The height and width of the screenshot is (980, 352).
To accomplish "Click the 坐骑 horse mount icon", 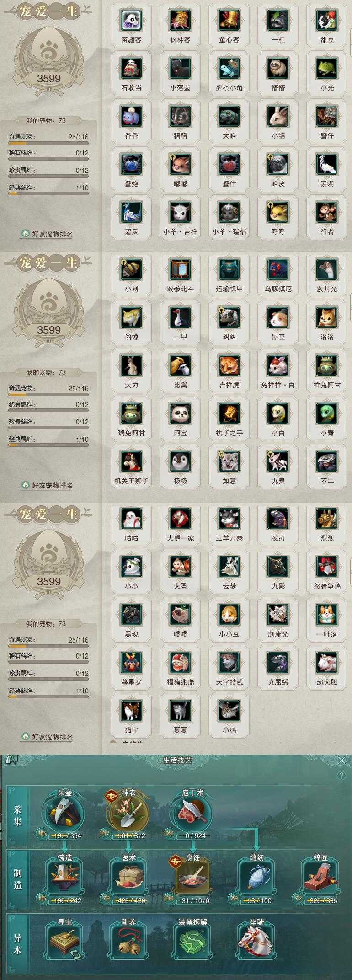I will 256,941.
